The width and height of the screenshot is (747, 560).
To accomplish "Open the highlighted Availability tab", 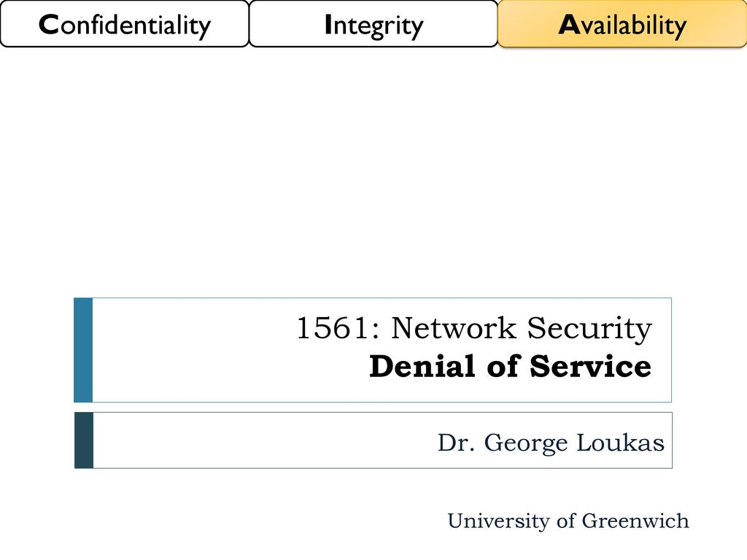I will (622, 24).
